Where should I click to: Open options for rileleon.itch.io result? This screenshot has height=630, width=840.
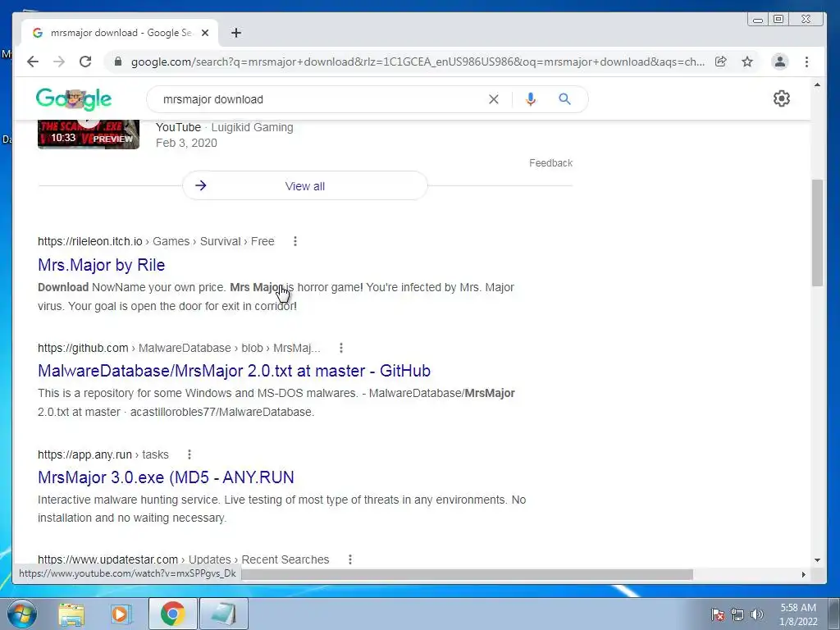click(x=294, y=241)
